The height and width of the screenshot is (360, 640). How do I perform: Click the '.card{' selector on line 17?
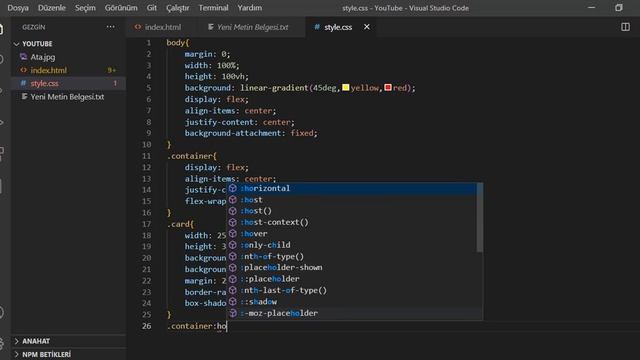[180, 224]
